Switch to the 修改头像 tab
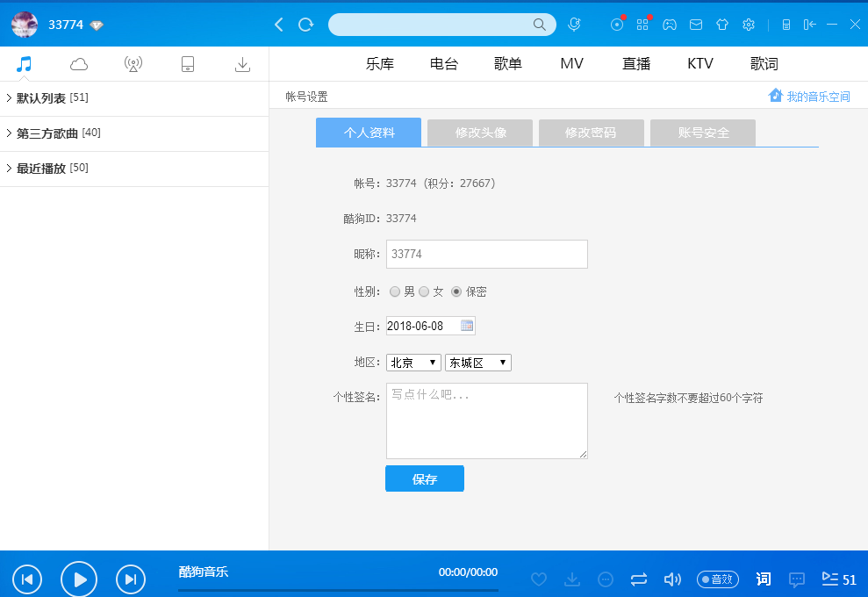868x597 pixels. click(x=480, y=133)
